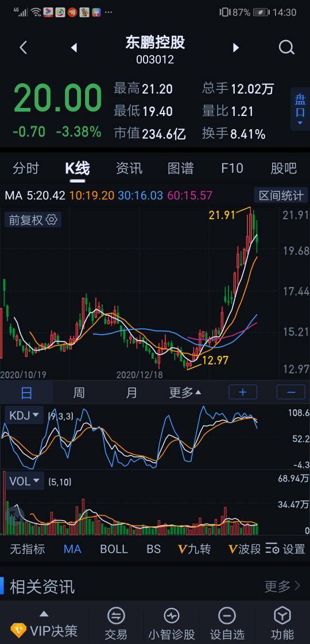Switch to previous stock with left triangle
Image resolution: width=310 pixels, height=644 pixels.
tap(74, 48)
